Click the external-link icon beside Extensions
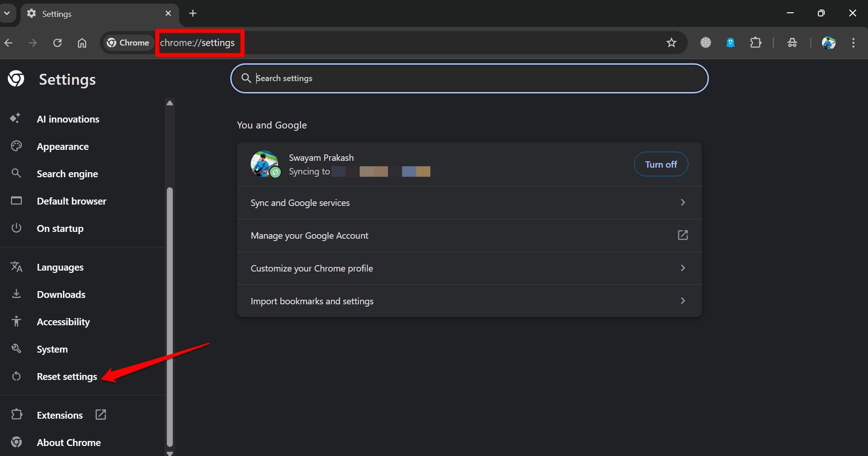 [x=101, y=415]
